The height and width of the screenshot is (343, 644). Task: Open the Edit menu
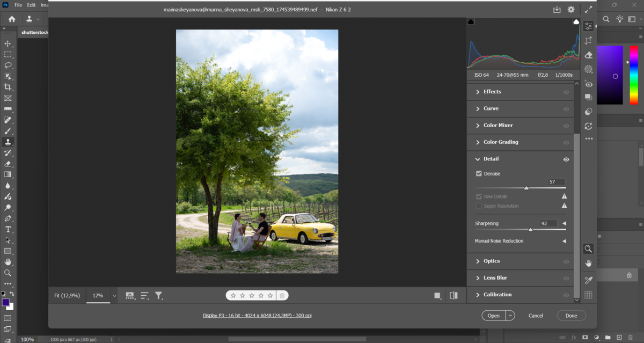pyautogui.click(x=31, y=5)
